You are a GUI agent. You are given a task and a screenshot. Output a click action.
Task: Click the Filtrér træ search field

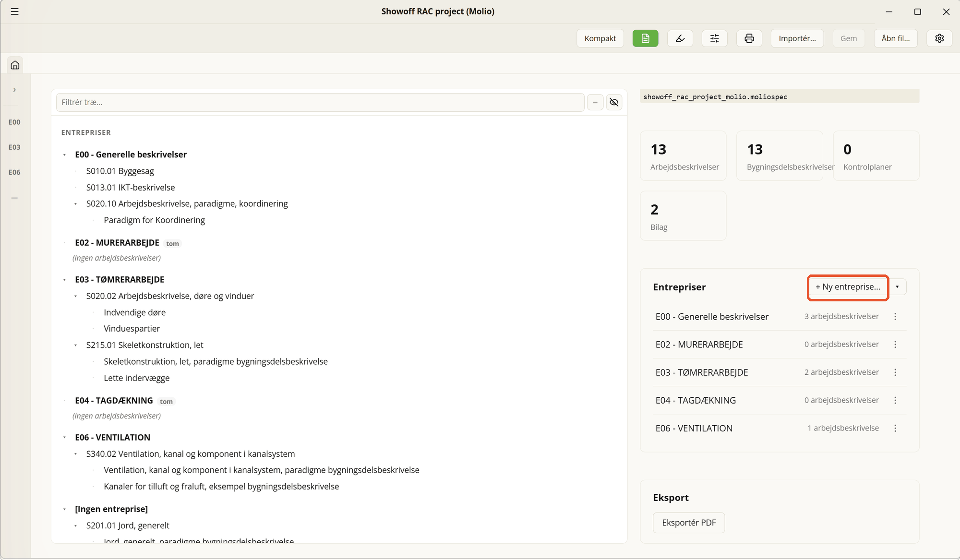(x=320, y=102)
